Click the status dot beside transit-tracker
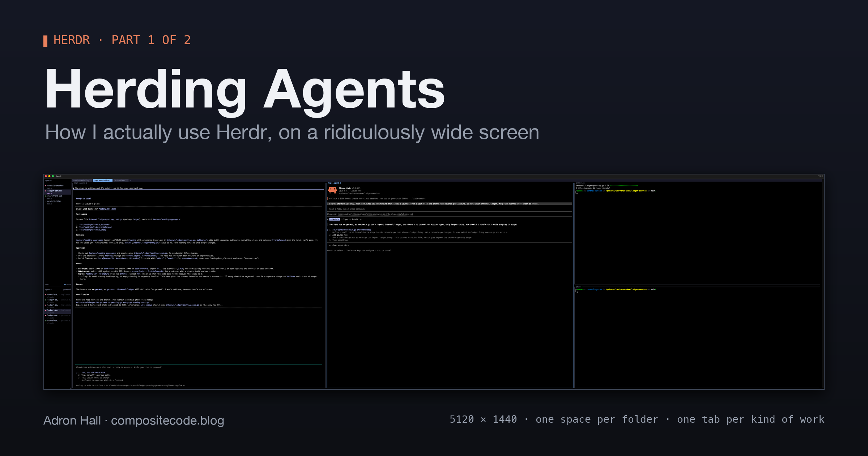The height and width of the screenshot is (456, 868). click(x=46, y=186)
